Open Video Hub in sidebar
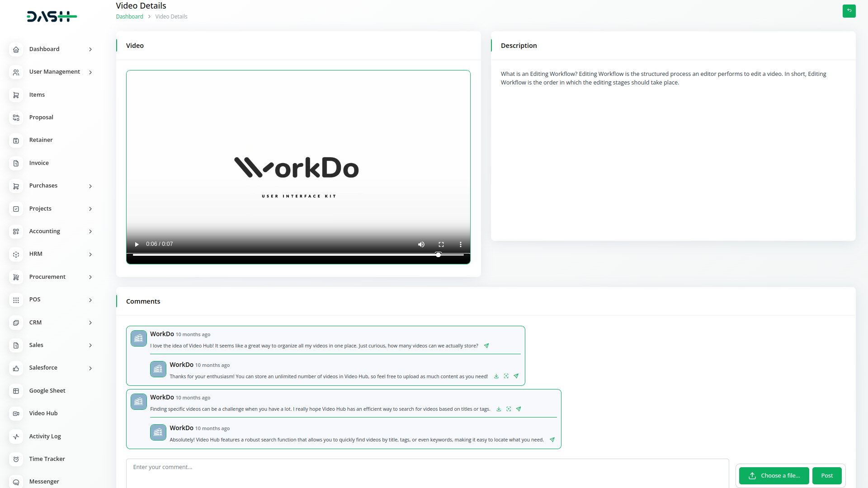 point(43,413)
